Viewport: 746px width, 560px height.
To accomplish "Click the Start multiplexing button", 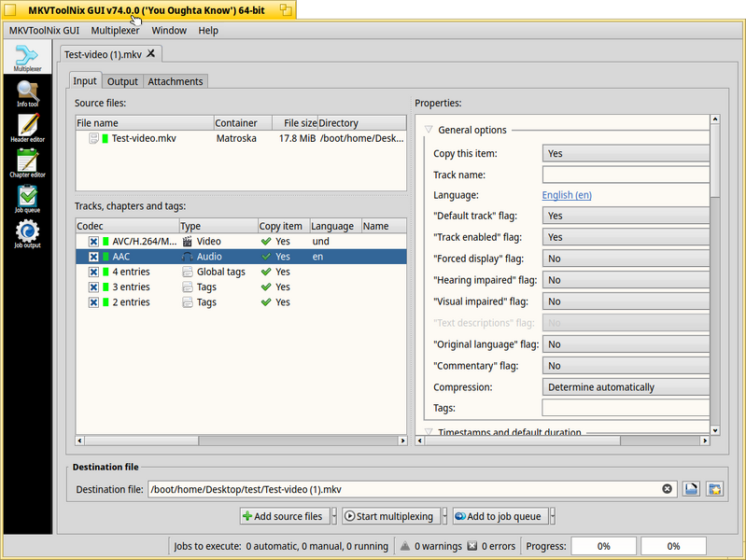I will point(391,516).
